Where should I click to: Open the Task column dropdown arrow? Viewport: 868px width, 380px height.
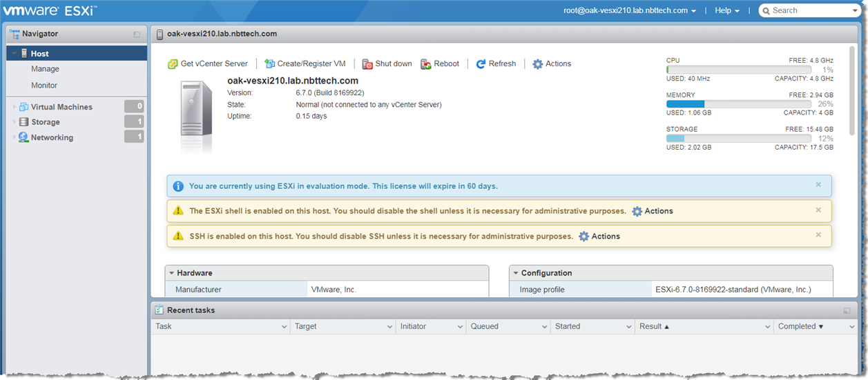coord(284,327)
